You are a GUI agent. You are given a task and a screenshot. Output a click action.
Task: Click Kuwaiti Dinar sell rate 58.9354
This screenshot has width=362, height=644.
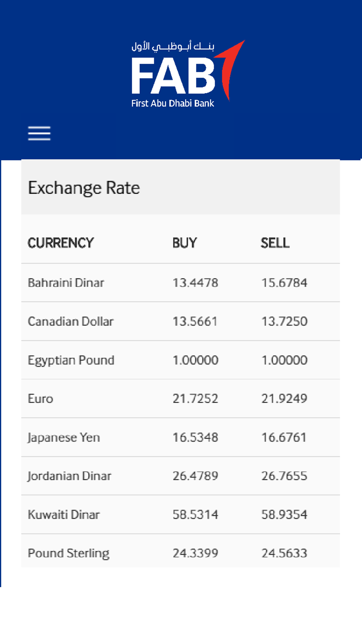[284, 514]
